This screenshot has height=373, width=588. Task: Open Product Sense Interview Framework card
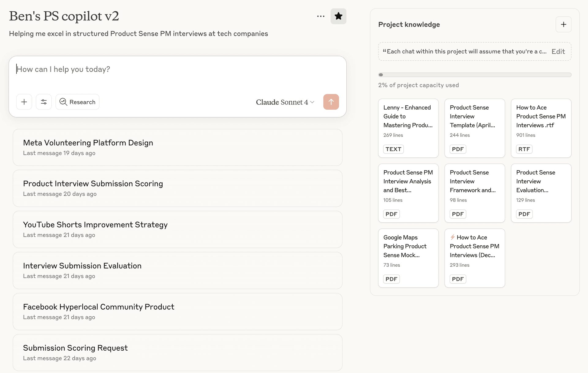click(x=475, y=193)
